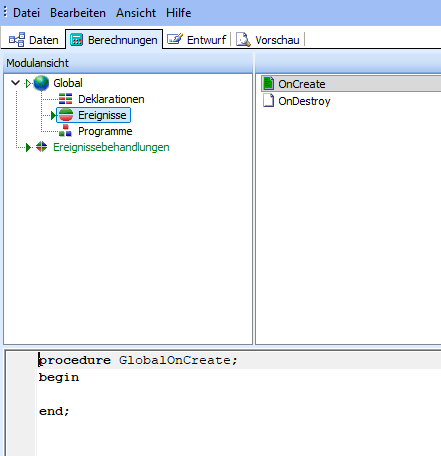Click the blank OnDestroy page icon
441x456 pixels.
click(268, 100)
